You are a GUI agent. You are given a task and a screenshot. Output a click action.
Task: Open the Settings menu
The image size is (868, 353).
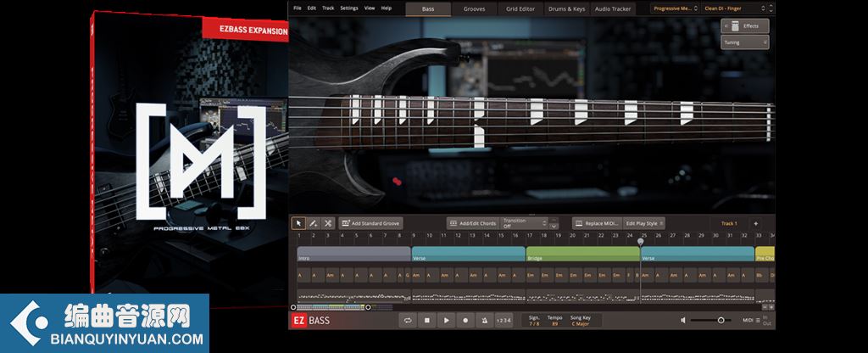coord(349,8)
